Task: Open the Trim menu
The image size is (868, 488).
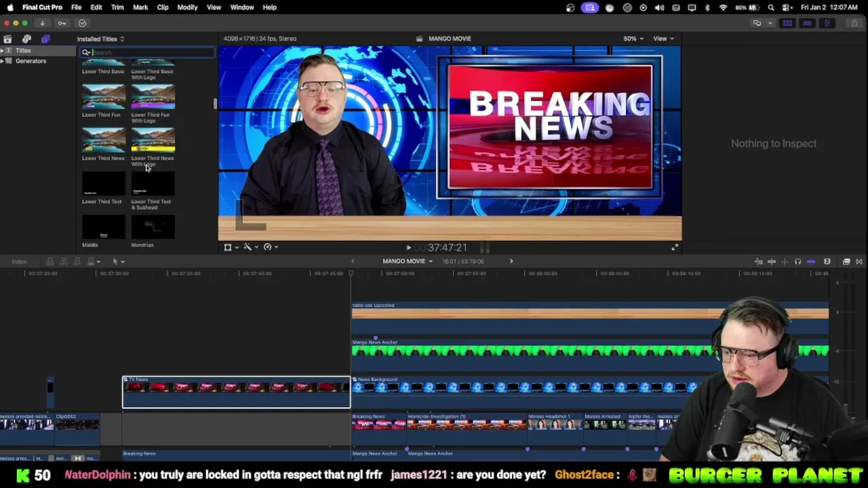Action: (117, 7)
